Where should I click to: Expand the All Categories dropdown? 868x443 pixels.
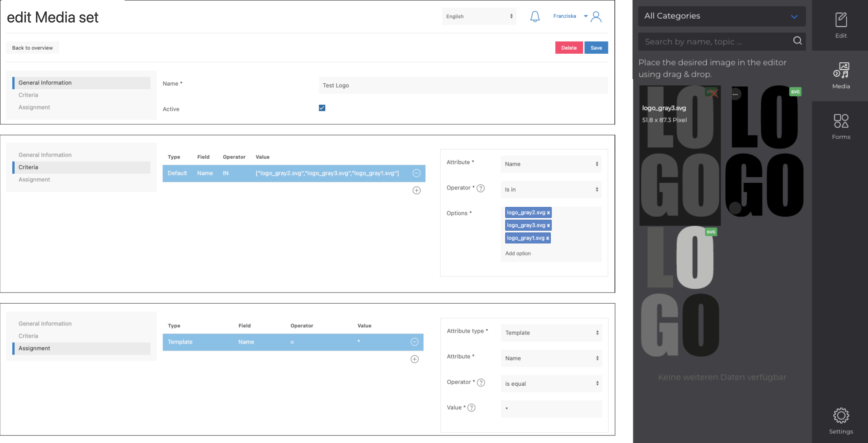(x=721, y=16)
